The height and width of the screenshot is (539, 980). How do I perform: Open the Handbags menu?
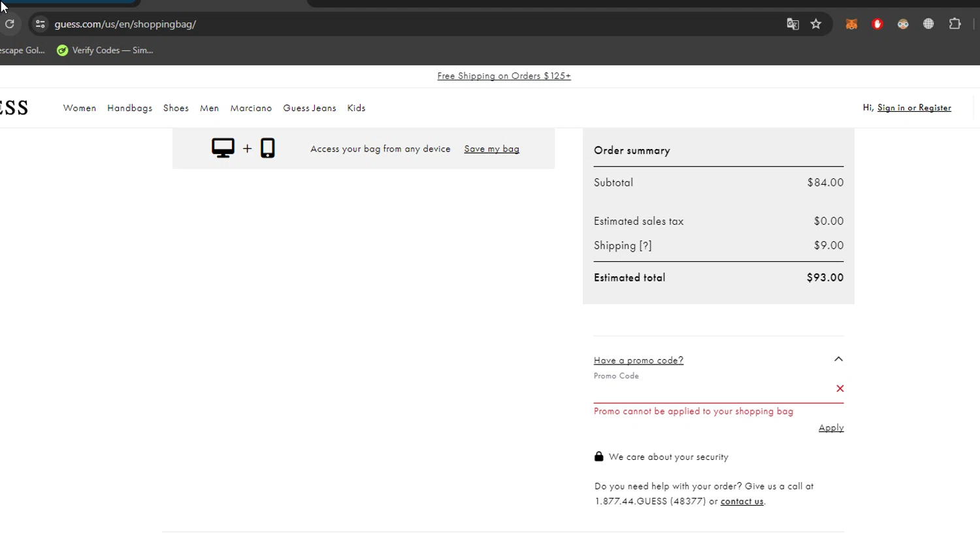(129, 108)
